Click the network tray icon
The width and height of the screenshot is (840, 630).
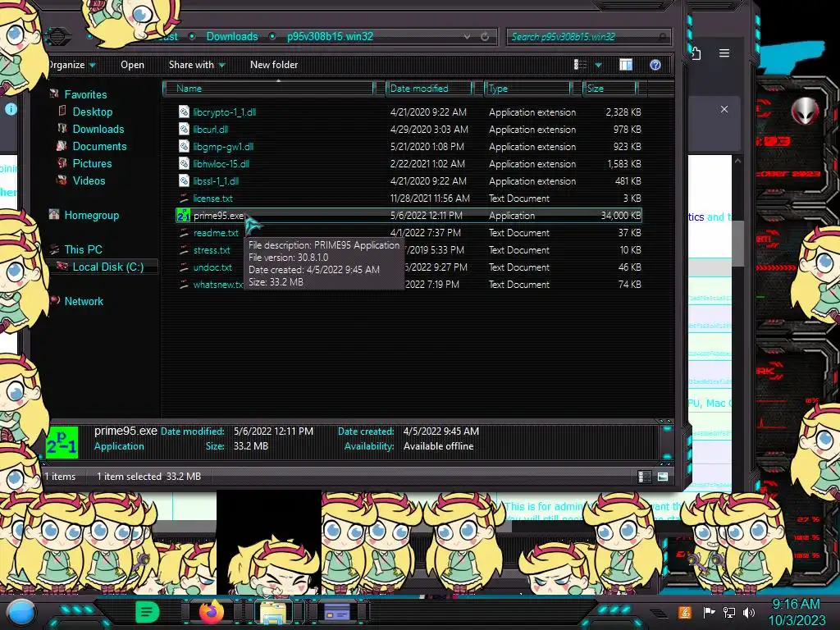728,612
